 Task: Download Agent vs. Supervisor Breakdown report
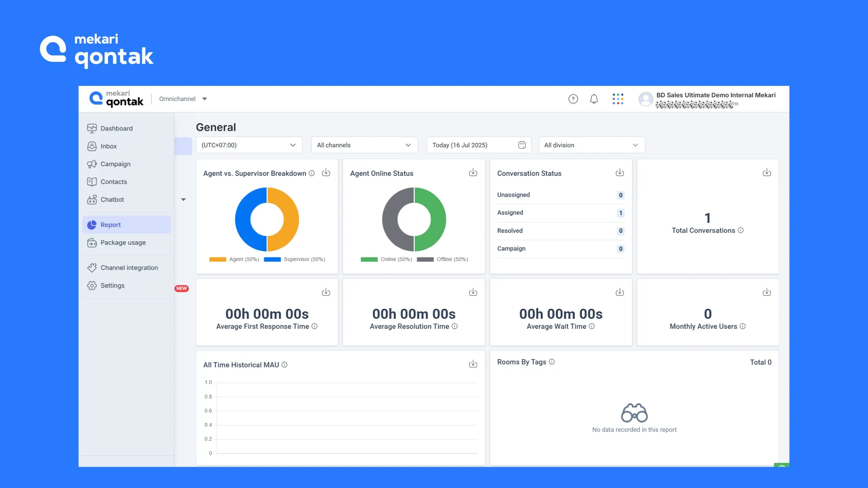(326, 173)
